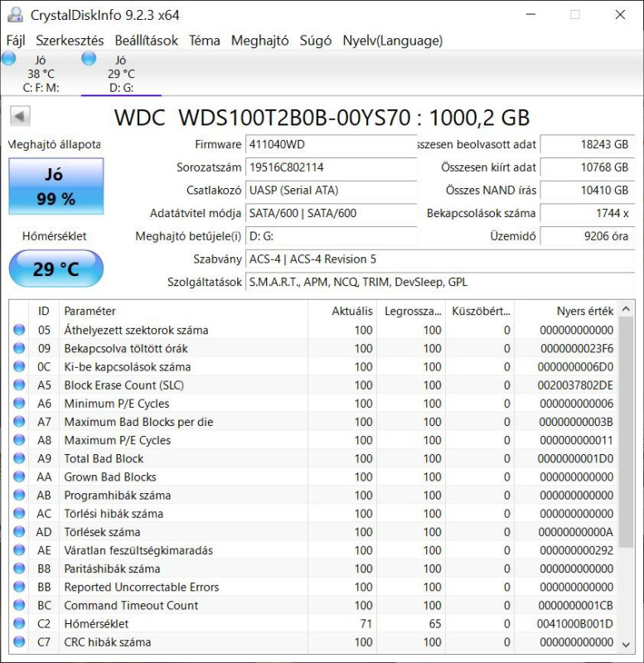
Task: Open the Fájl menu
Action: click(x=16, y=41)
